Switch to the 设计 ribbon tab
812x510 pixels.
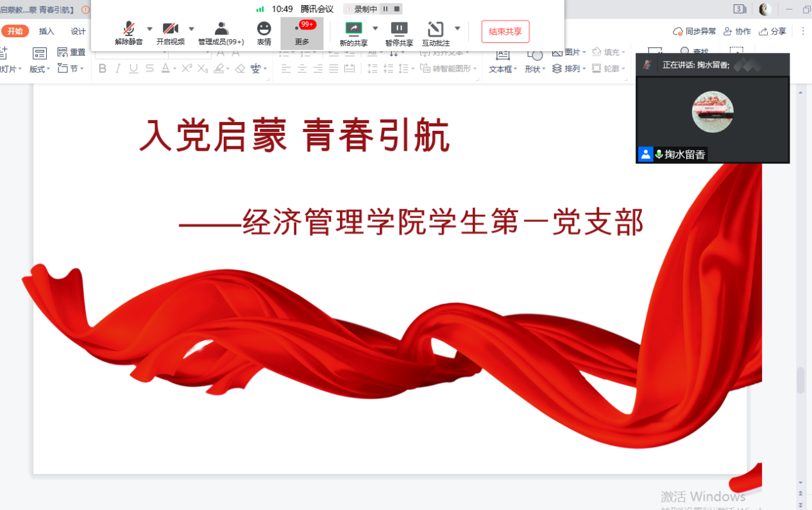point(78,31)
